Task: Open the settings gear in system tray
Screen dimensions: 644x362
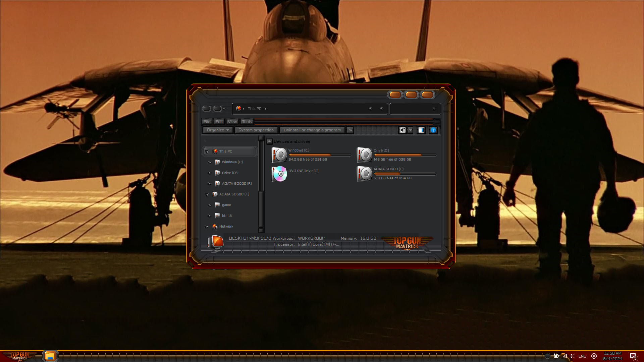Action: (x=594, y=356)
